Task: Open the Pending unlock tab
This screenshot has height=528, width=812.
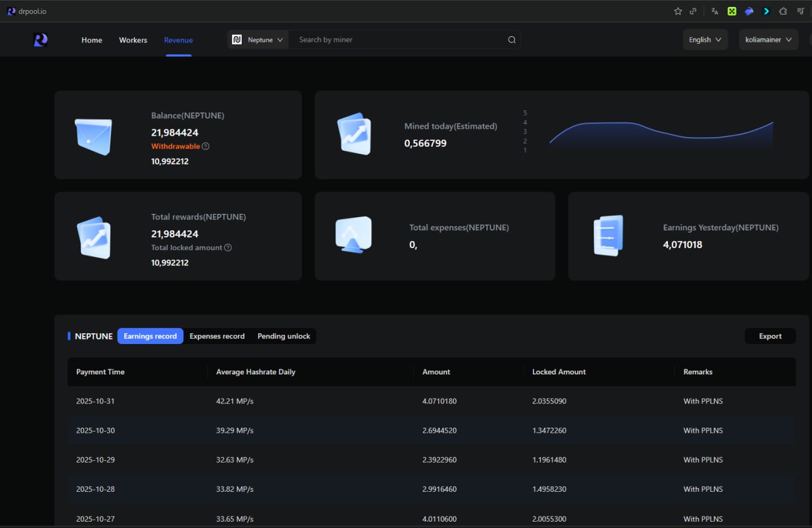Action: tap(284, 336)
